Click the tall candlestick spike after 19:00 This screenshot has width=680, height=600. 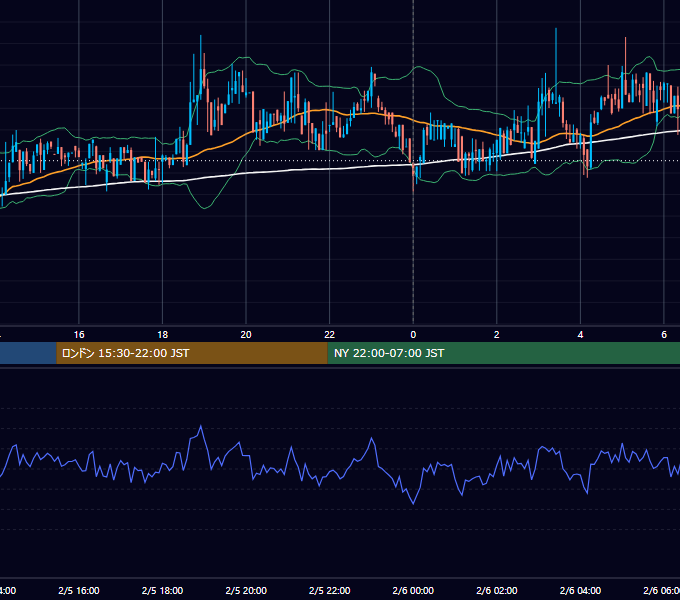(201, 65)
